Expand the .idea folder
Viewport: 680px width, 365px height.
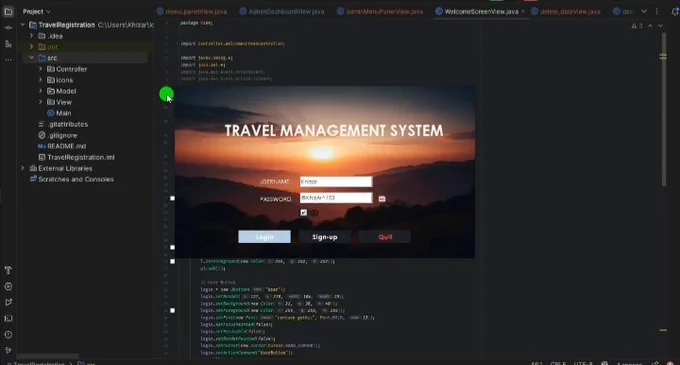coord(32,36)
